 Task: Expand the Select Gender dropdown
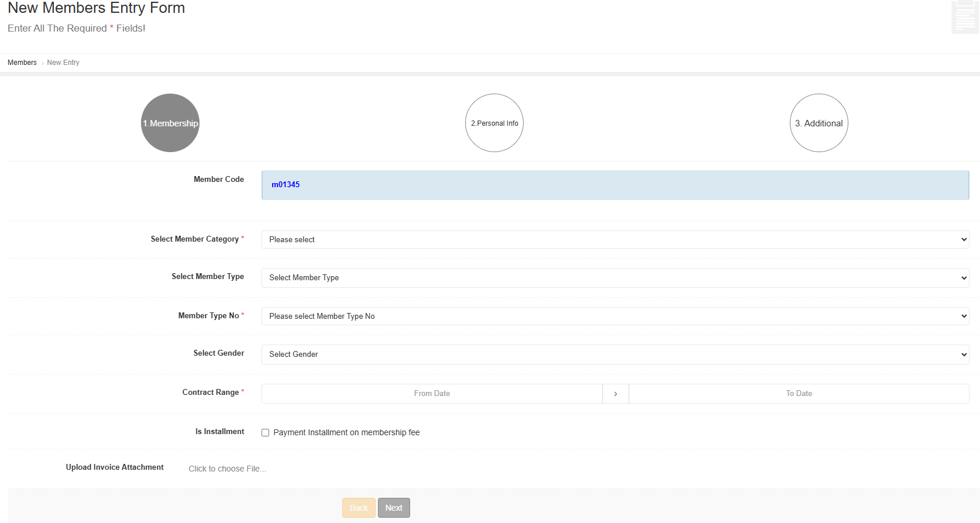[x=614, y=355]
